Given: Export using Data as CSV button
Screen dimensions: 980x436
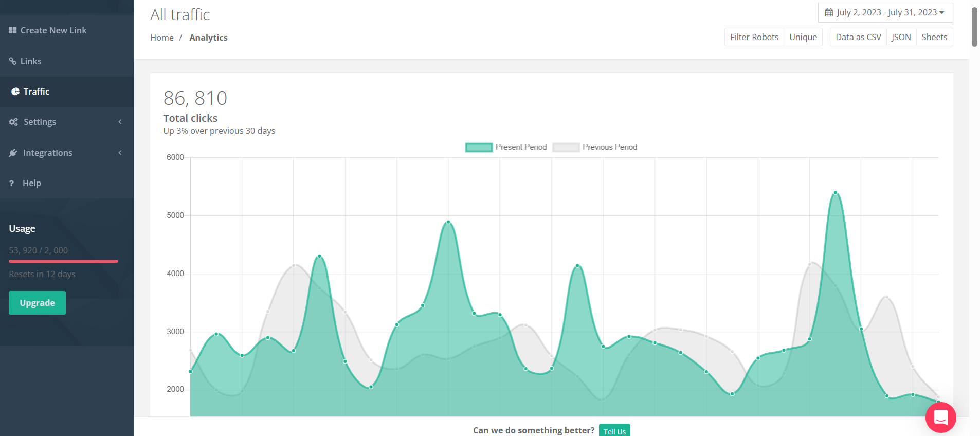Looking at the screenshot, I should click(x=858, y=37).
